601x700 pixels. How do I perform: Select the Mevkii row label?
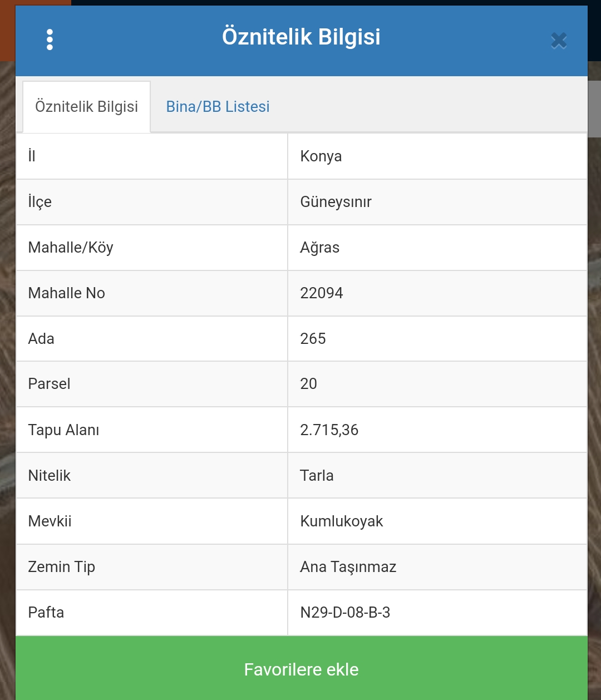tap(50, 521)
